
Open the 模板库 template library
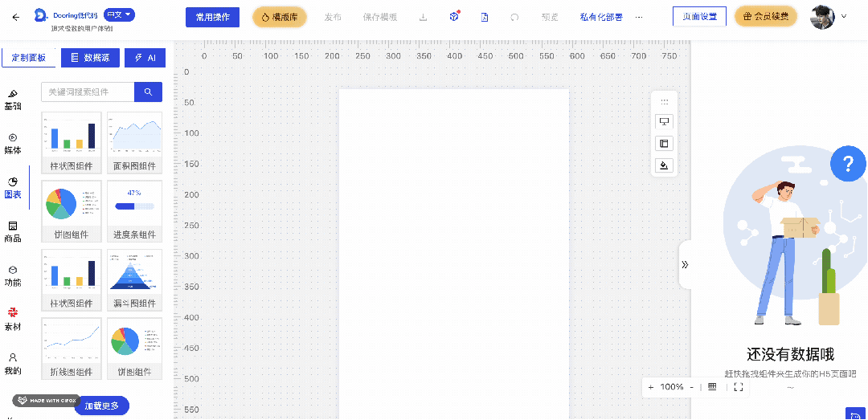(x=280, y=17)
